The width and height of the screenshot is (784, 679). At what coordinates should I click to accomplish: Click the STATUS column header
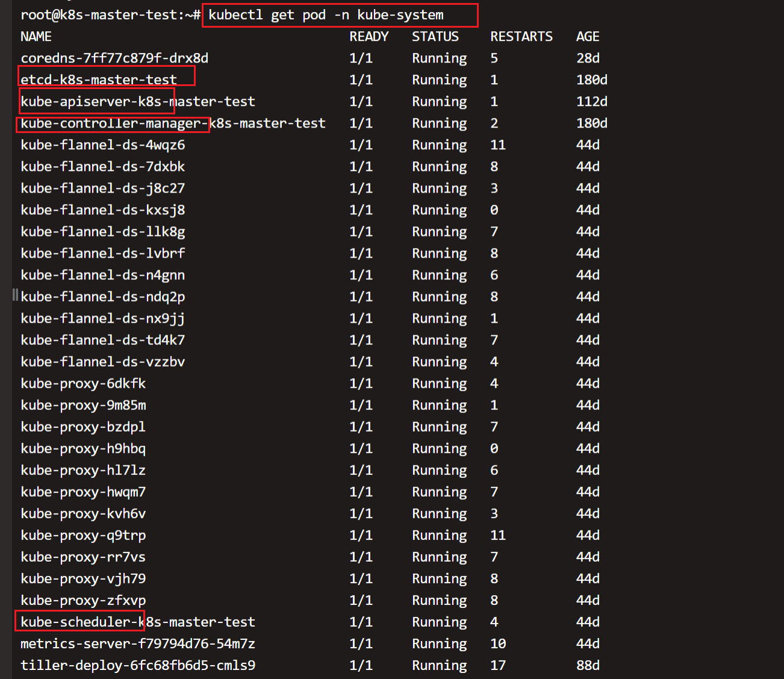coord(435,37)
